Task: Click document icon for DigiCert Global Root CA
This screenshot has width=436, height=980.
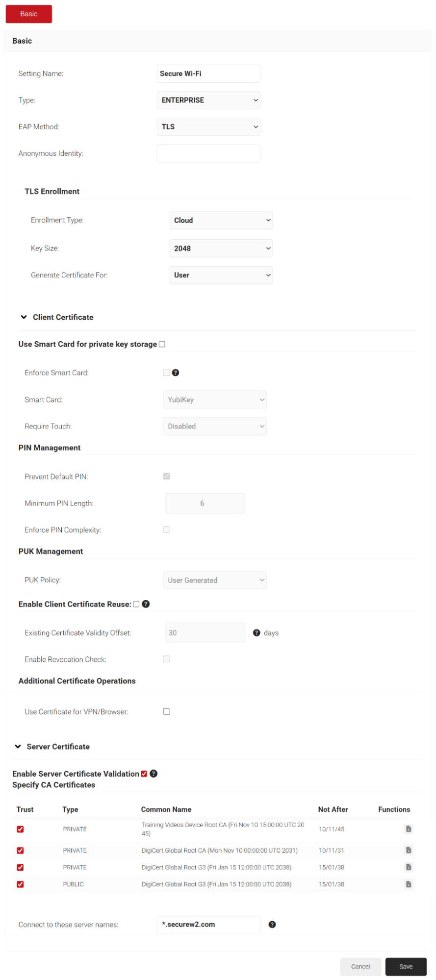Action: pyautogui.click(x=409, y=851)
